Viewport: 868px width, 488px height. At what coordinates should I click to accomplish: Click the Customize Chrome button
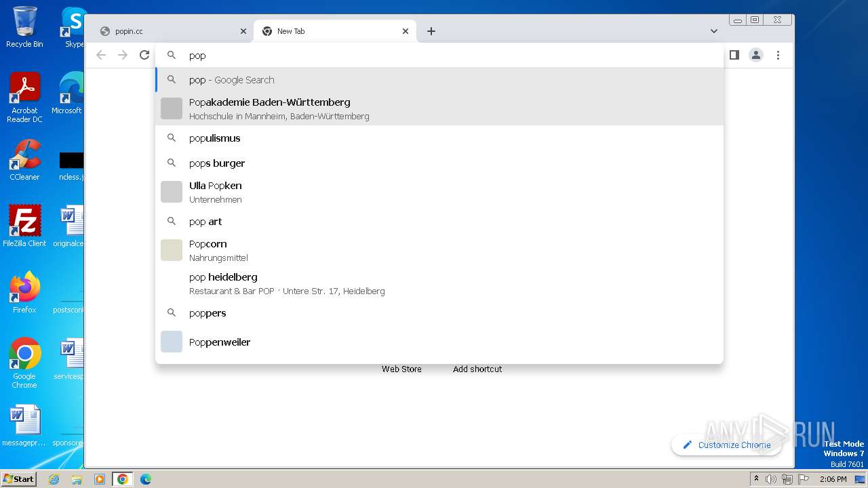coord(726,445)
